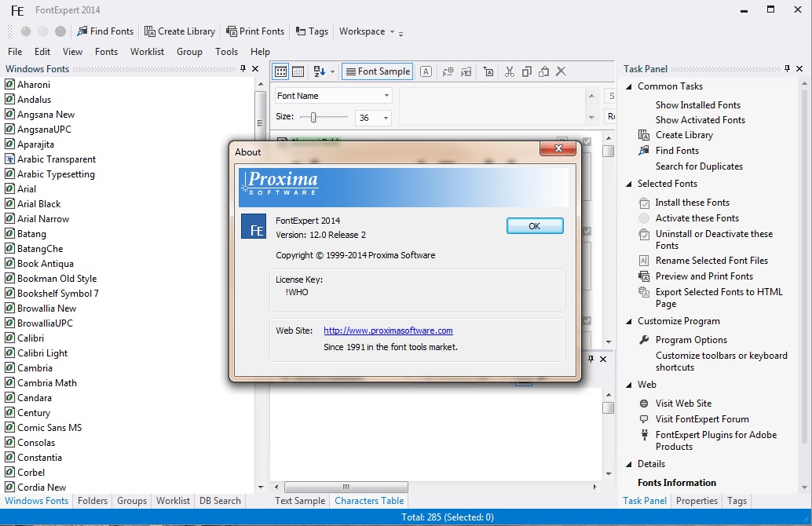812x526 pixels.
Task: Collapse the Selected Fonts section
Action: pyautogui.click(x=629, y=184)
